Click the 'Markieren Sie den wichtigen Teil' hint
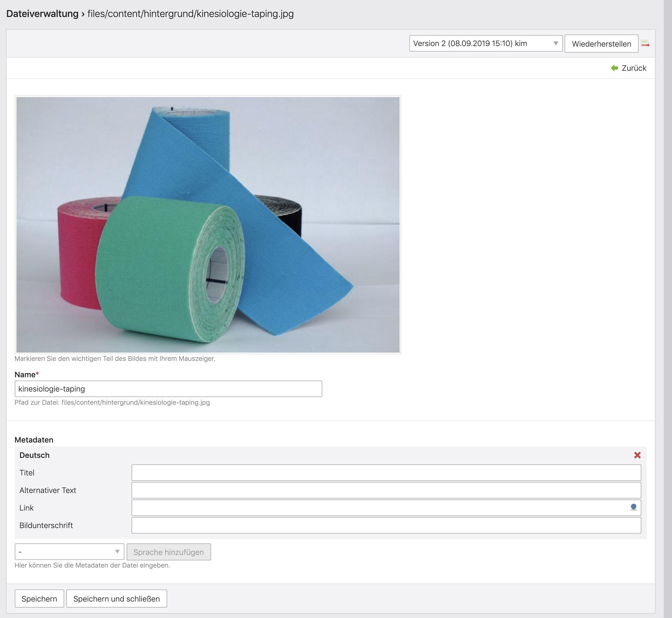 tap(115, 359)
